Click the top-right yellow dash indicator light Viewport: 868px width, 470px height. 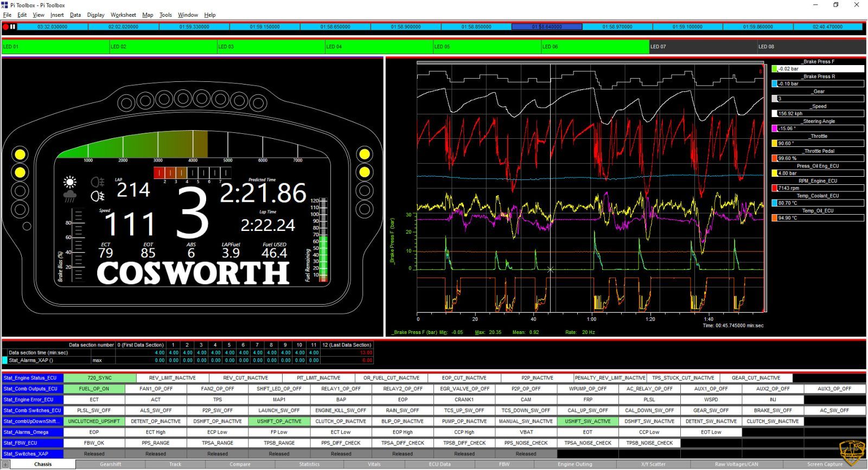pos(365,154)
